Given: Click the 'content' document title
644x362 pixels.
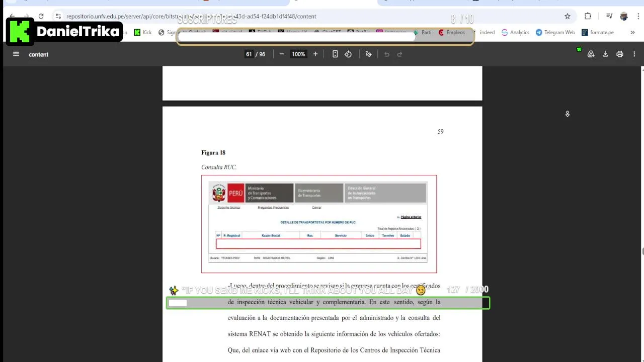Looking at the screenshot, I should 39,54.
